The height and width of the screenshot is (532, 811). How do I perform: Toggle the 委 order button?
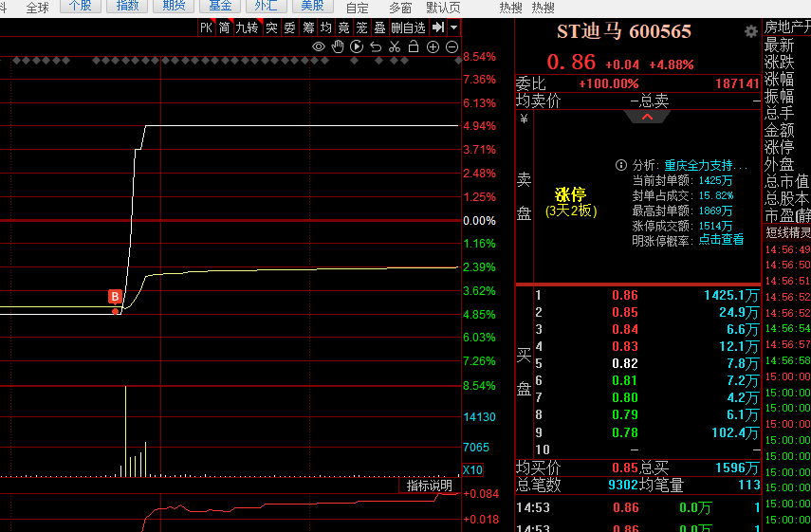pos(289,28)
